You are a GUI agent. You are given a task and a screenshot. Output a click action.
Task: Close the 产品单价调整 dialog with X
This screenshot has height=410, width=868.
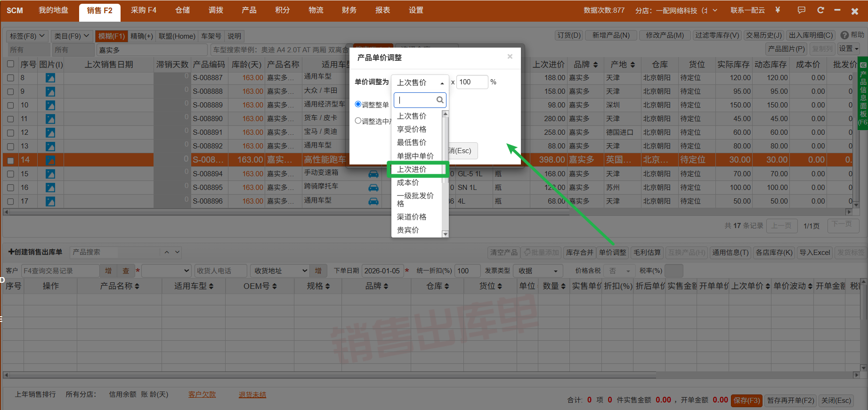pos(510,57)
